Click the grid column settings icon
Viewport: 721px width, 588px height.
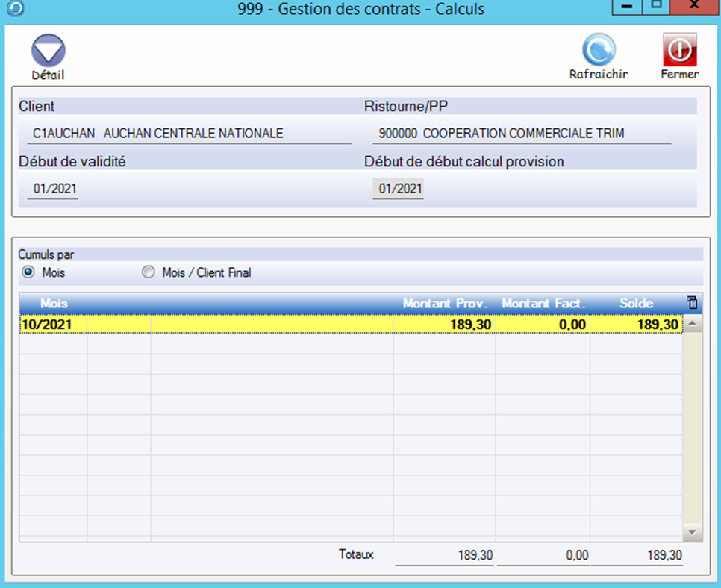coord(691,303)
